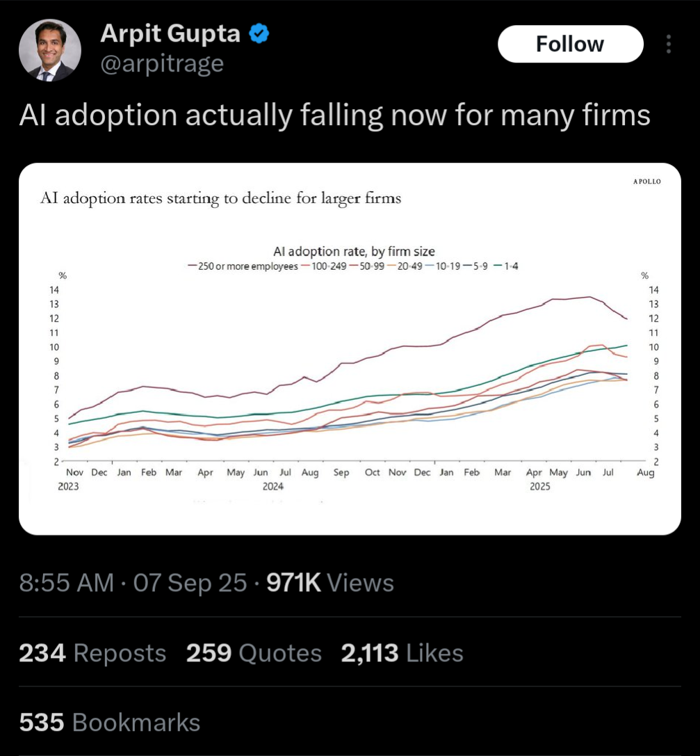Click the blue verified badge

pos(260,33)
